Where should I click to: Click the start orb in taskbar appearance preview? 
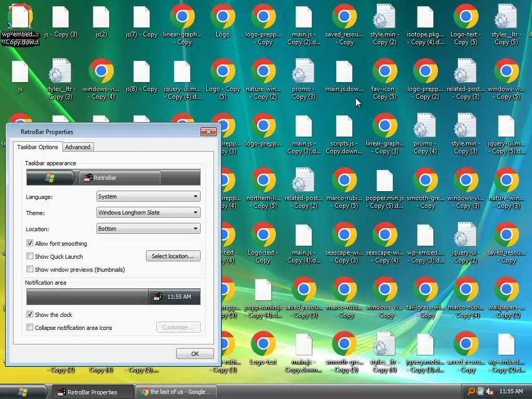(x=50, y=178)
